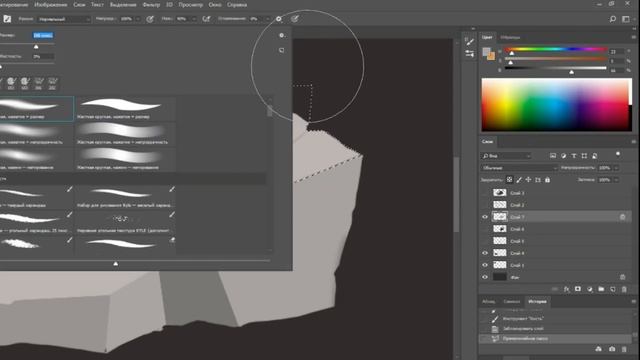Create new adjustment layer icon
This screenshot has width=640, height=360.
tap(590, 289)
